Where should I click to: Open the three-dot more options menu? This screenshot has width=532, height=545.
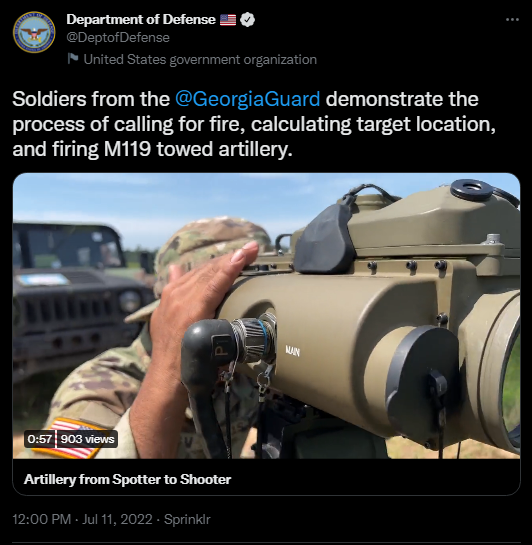(x=512, y=20)
